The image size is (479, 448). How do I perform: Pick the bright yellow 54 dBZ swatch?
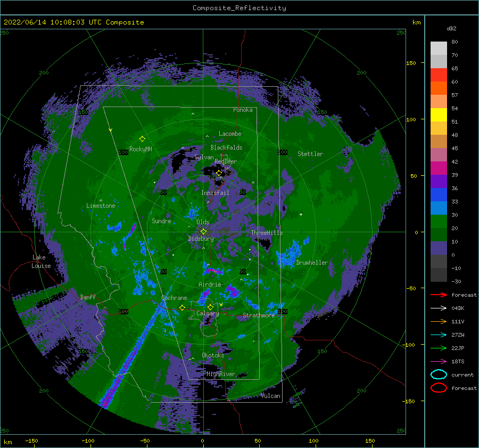point(439,115)
